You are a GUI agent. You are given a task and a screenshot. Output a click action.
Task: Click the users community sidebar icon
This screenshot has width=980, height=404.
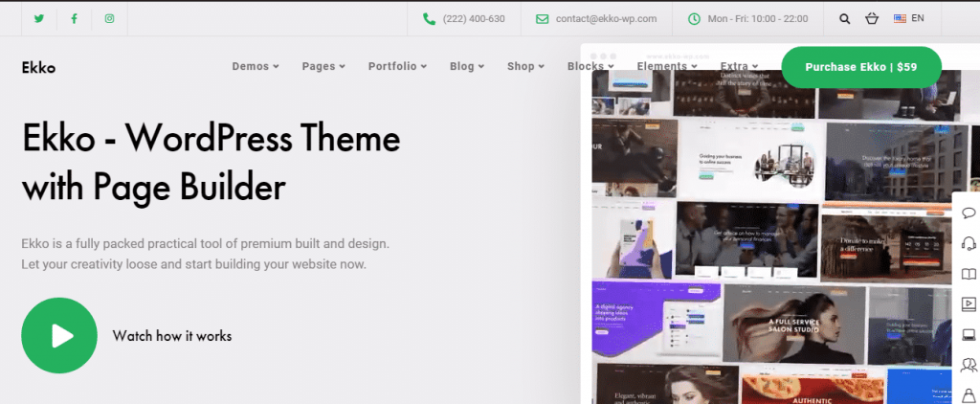tap(968, 365)
